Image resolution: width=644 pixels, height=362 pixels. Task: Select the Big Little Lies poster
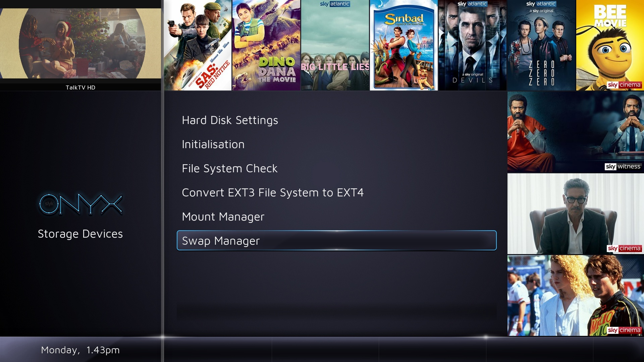335,45
